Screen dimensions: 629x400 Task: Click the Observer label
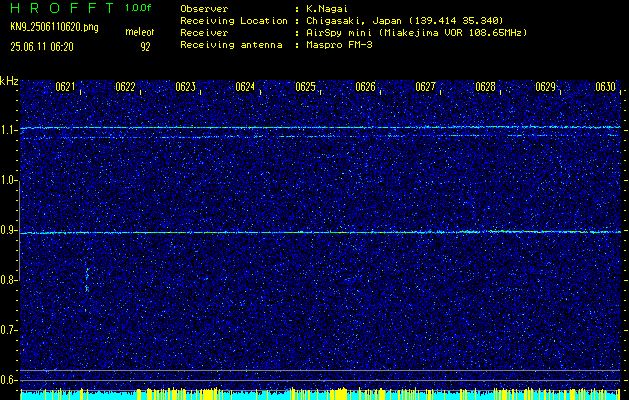(x=204, y=9)
